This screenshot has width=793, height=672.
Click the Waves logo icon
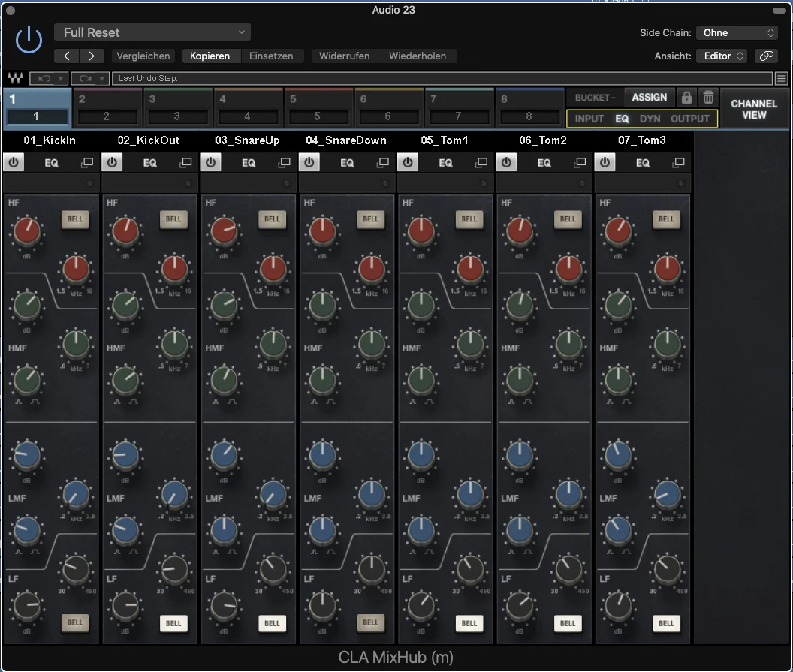15,78
